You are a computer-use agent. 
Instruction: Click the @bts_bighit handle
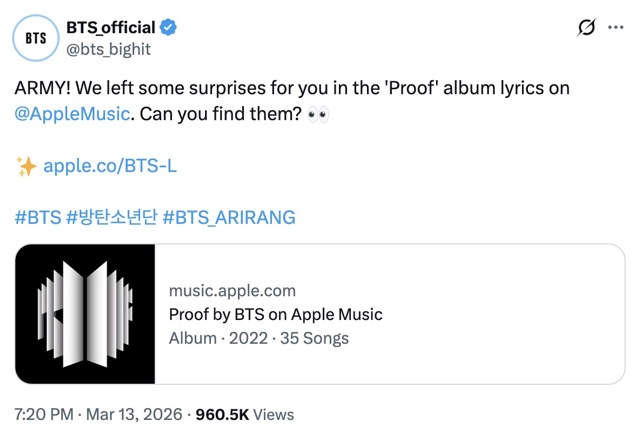[108, 49]
